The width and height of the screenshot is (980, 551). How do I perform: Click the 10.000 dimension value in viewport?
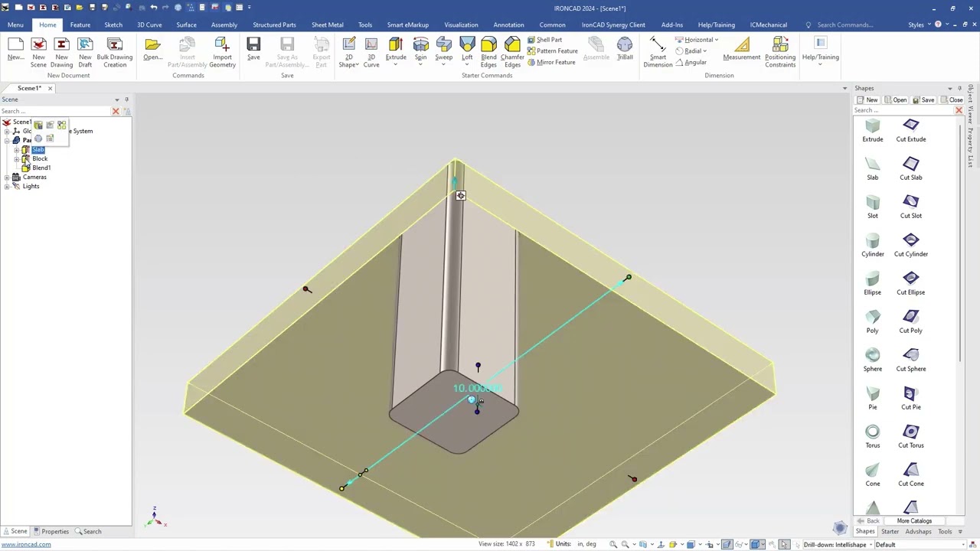(476, 388)
